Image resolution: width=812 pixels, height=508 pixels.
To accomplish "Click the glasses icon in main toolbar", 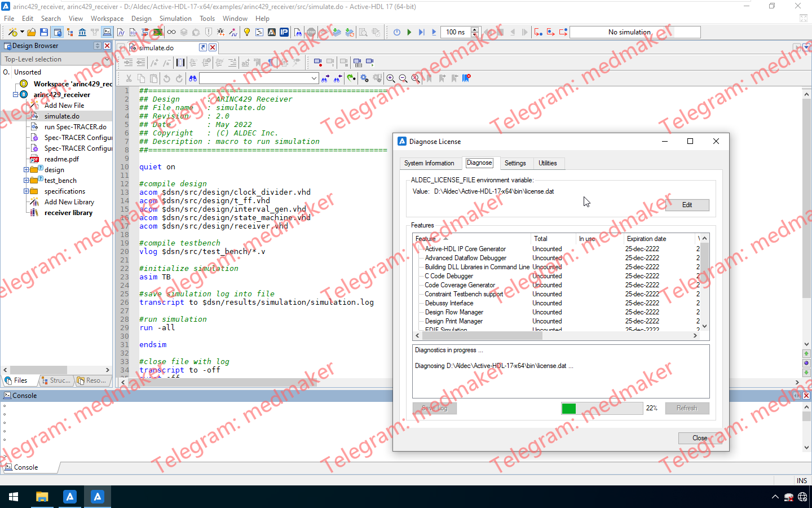I will point(171,32).
